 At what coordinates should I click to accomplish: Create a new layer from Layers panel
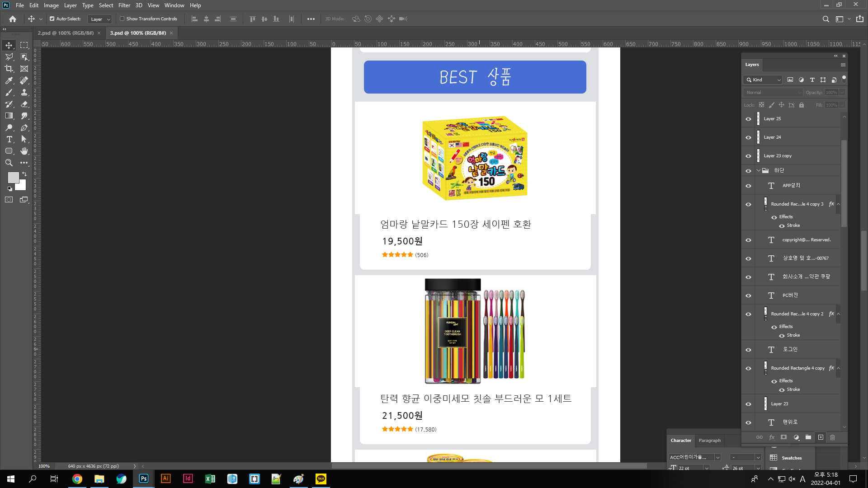821,437
